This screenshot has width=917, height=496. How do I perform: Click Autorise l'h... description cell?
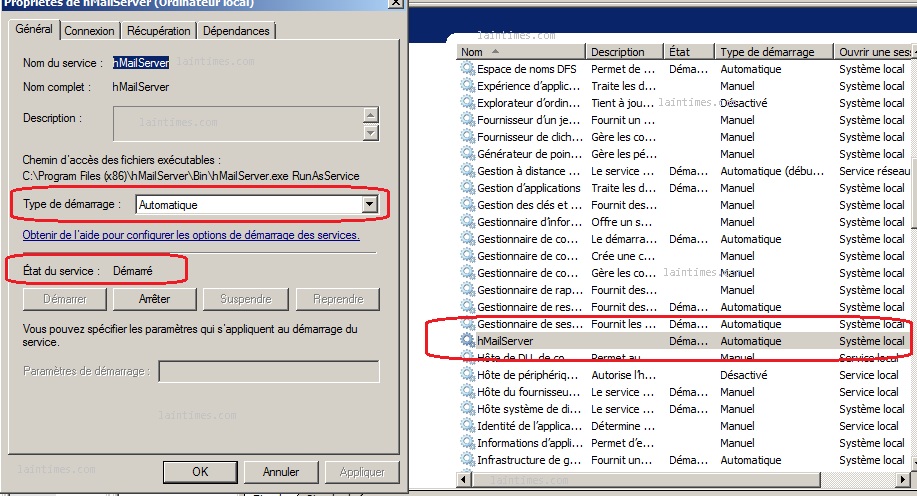pyautogui.click(x=623, y=375)
